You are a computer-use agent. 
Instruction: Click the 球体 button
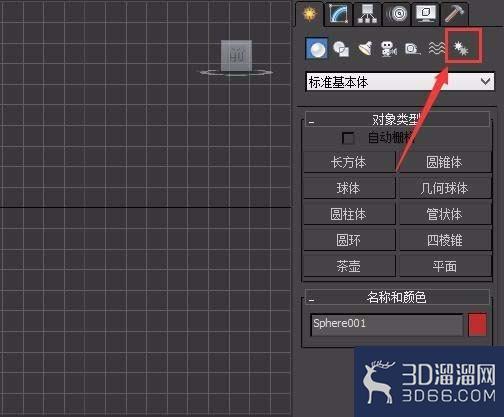point(349,188)
